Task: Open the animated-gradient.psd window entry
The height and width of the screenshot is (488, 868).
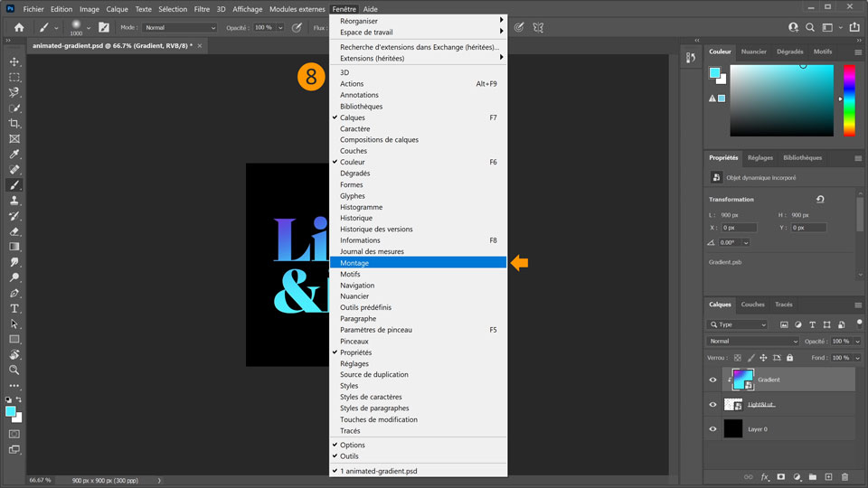Action: pyautogui.click(x=418, y=471)
